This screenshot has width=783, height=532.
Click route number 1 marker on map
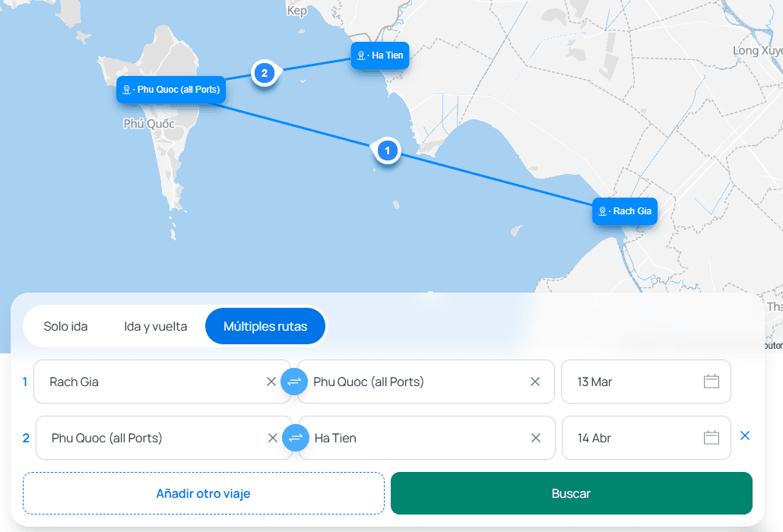387,151
